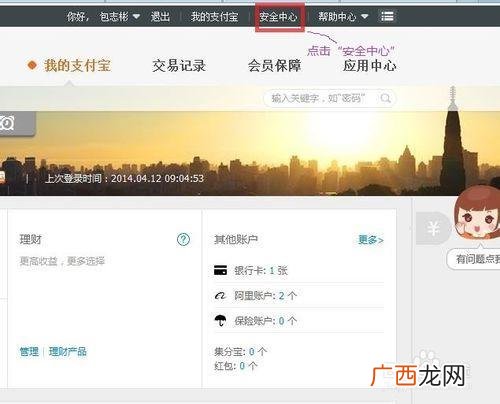Open 我的支付宝 in the top bar
Image resolution: width=500 pixels, height=404 pixels.
point(214,16)
